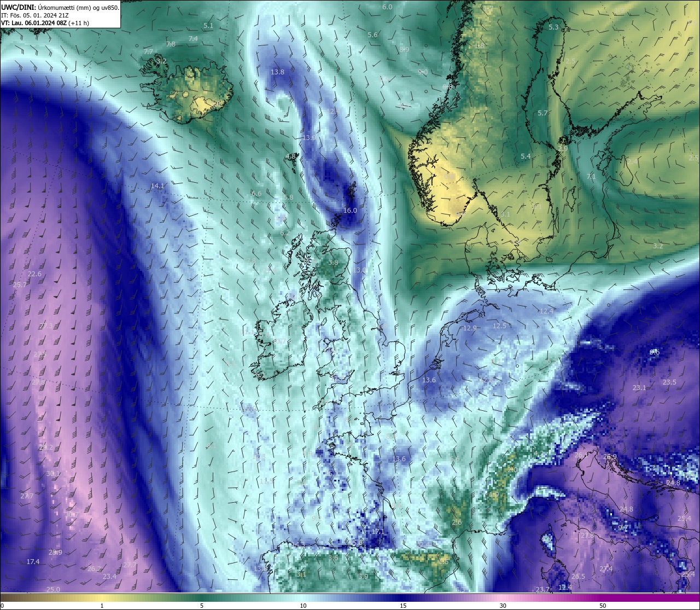Click the 27.4 value on the map
This screenshot has height=610, width=700.
tap(606, 569)
